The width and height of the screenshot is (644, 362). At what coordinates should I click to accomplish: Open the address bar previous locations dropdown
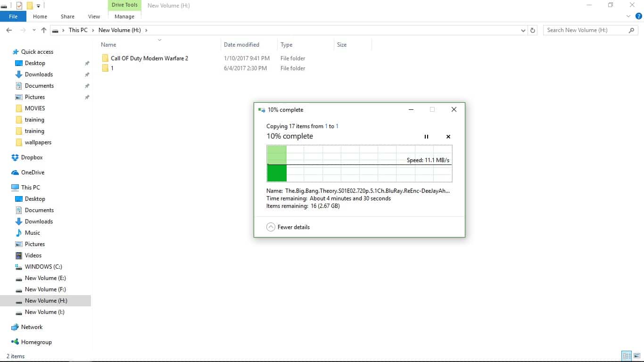coord(523,30)
